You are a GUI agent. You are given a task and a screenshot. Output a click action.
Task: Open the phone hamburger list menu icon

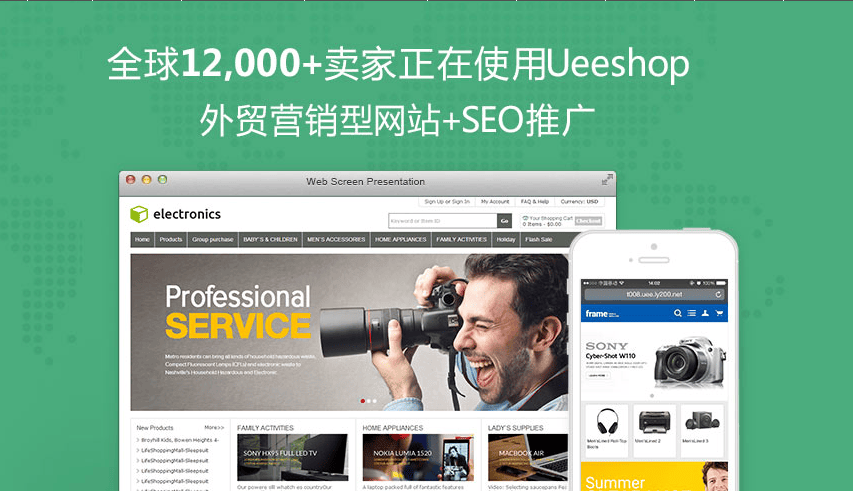[x=691, y=313]
